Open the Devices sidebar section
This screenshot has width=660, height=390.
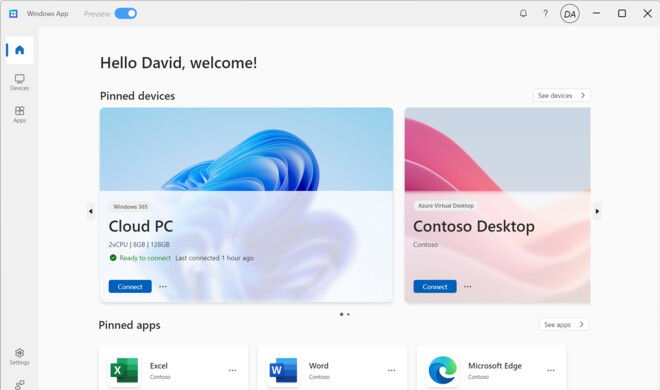19,82
